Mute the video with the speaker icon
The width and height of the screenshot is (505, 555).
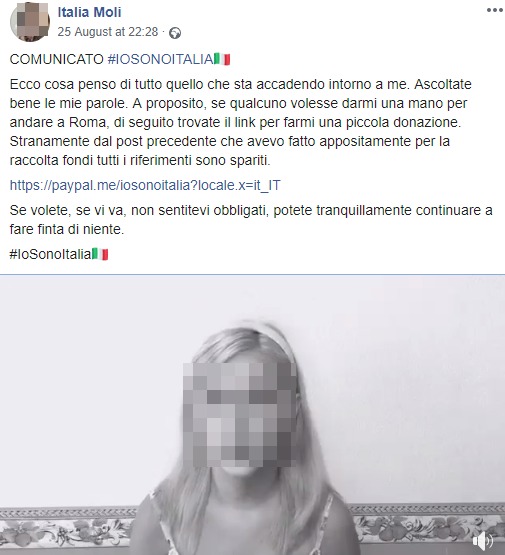pyautogui.click(x=483, y=541)
